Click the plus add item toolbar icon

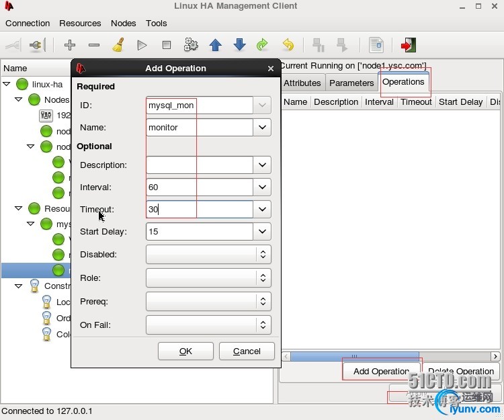point(70,45)
